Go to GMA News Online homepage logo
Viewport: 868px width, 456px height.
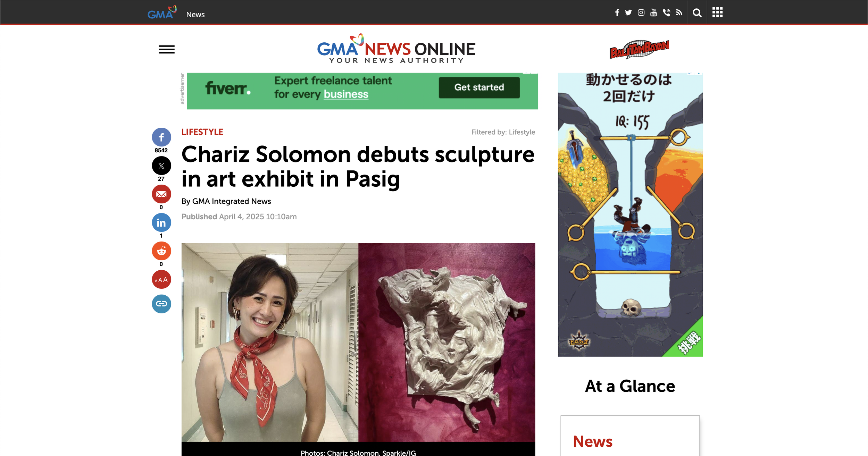tap(396, 49)
